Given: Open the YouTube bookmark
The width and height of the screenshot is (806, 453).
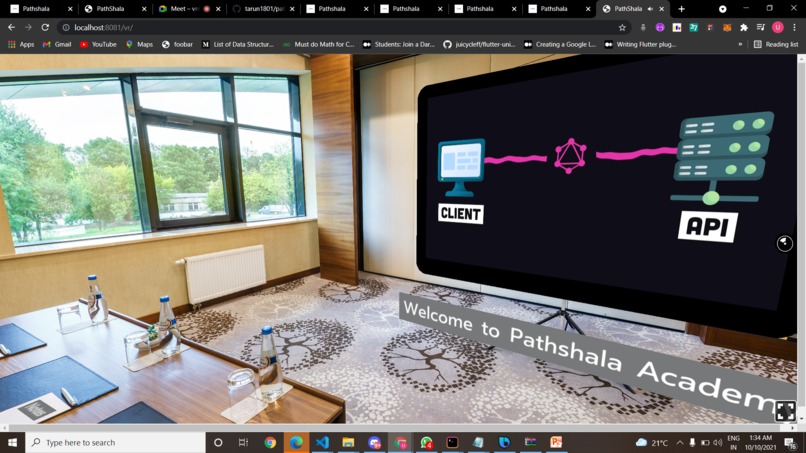Looking at the screenshot, I should (98, 44).
